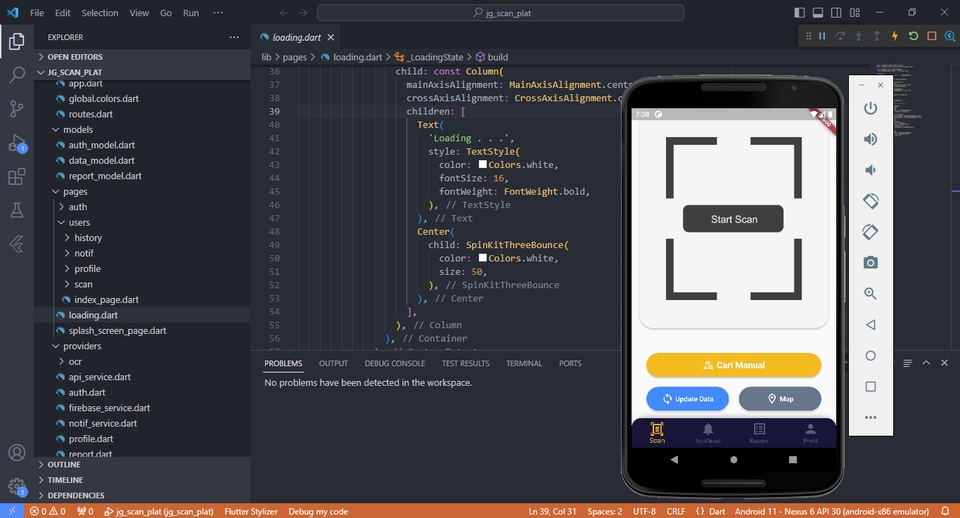Rotate emulator left using the rotate icon

870,201
